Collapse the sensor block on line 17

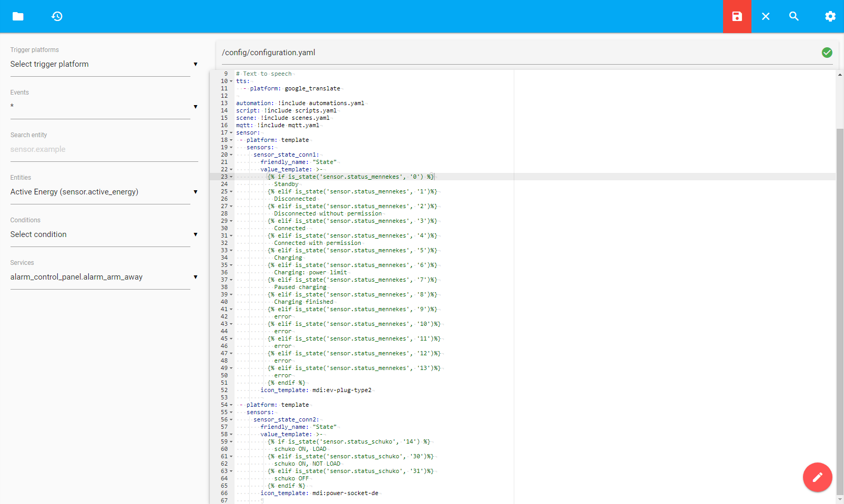(x=231, y=133)
